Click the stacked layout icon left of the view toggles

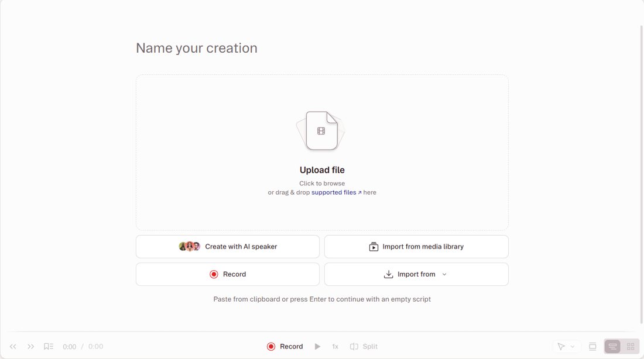(592, 347)
